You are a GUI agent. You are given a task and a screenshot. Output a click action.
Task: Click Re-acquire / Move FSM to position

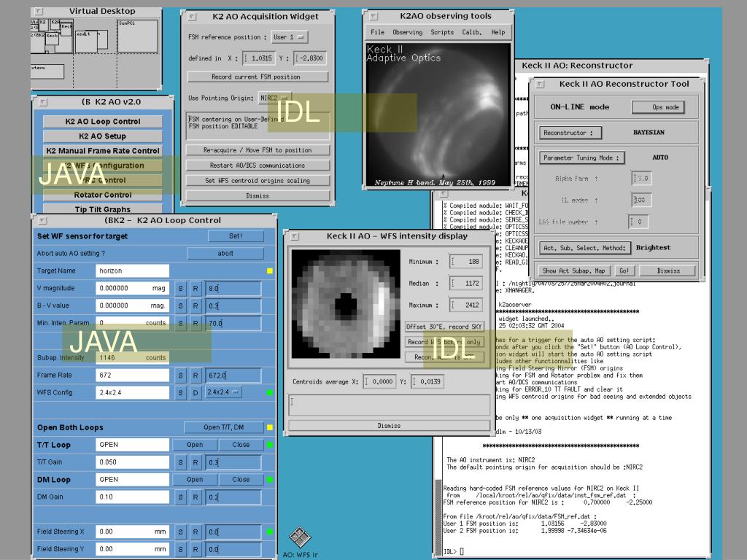pyautogui.click(x=258, y=150)
